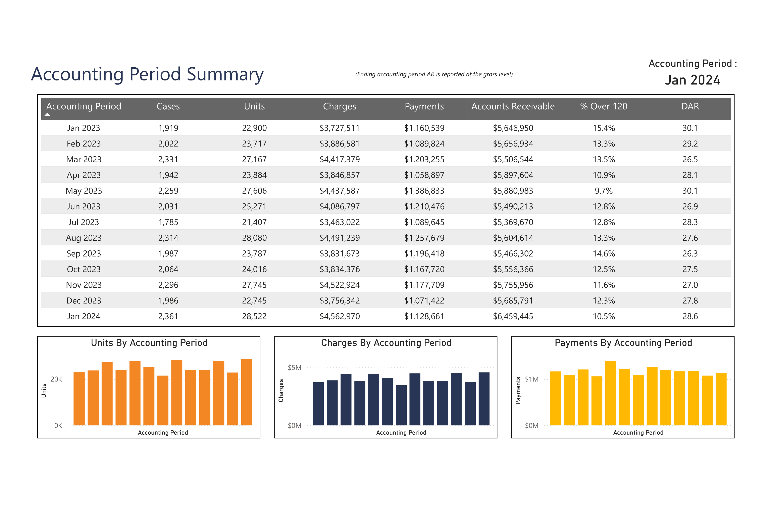This screenshot has height=532, width=771.
Task: Select the Jun 2023 row label
Action: [84, 206]
